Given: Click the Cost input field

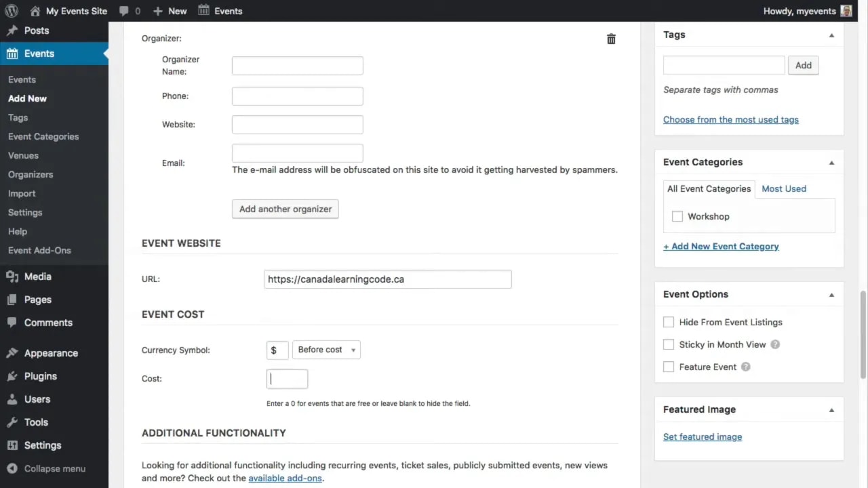Looking at the screenshot, I should pyautogui.click(x=287, y=379).
